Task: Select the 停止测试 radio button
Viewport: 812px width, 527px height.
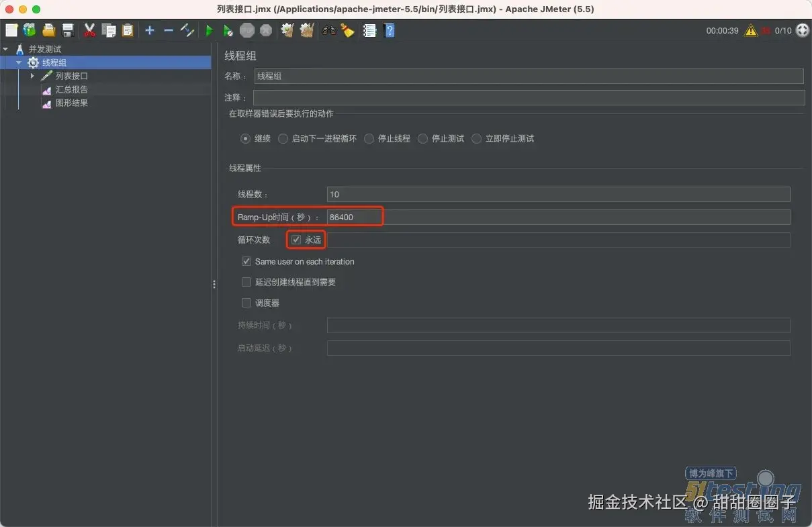Action: [x=422, y=138]
